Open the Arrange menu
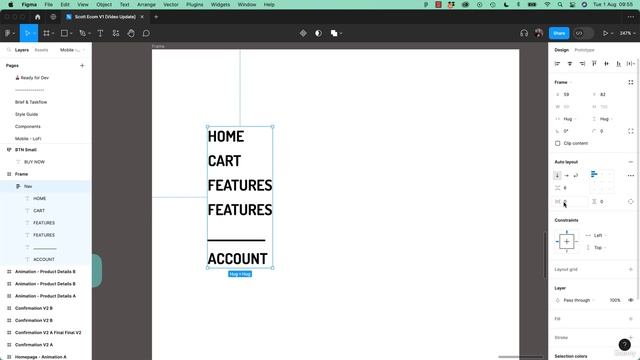640x360 pixels. 146,4
